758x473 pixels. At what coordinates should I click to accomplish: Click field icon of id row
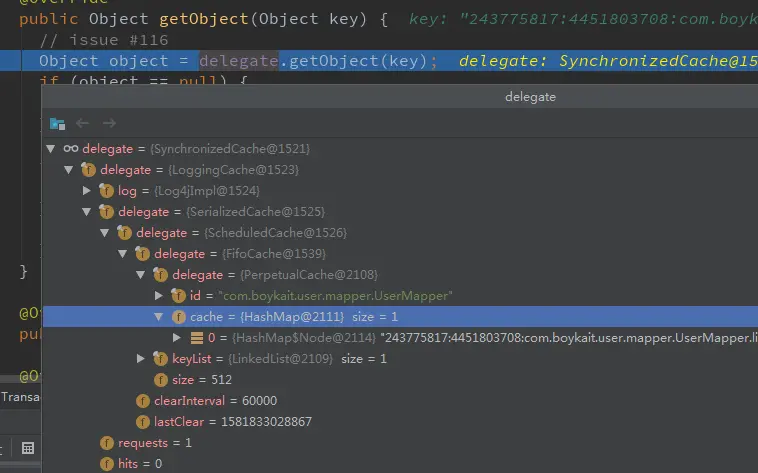pos(178,296)
